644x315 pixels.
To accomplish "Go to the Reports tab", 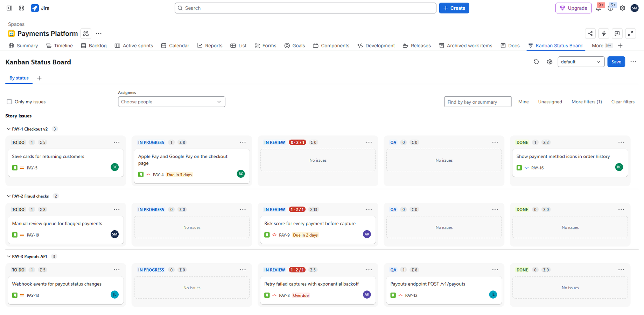I will pos(210,46).
